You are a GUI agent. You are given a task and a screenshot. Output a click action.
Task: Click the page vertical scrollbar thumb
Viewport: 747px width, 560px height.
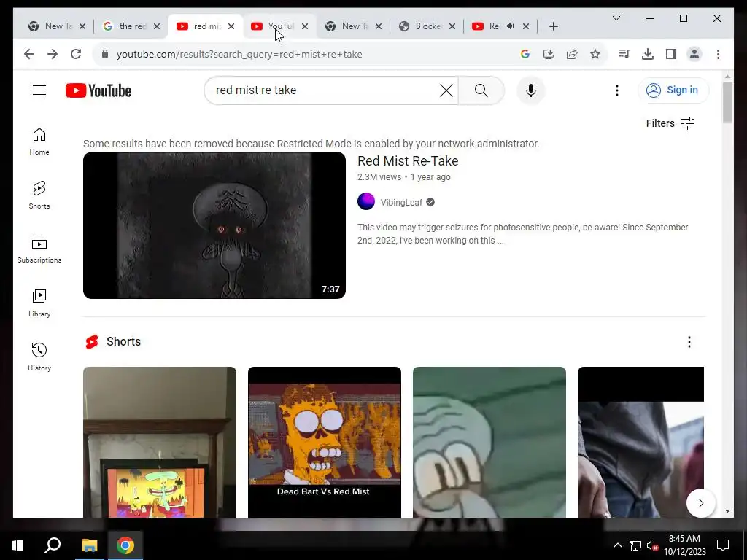(727, 102)
